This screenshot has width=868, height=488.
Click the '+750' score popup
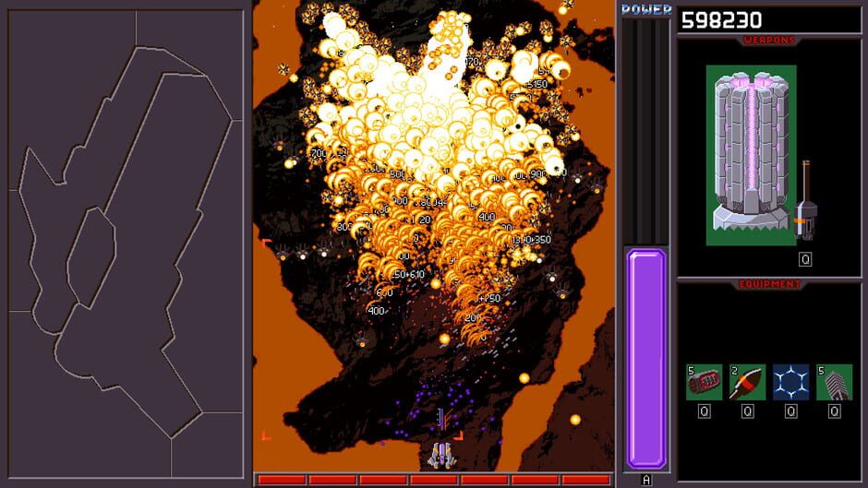pyautogui.click(x=488, y=298)
